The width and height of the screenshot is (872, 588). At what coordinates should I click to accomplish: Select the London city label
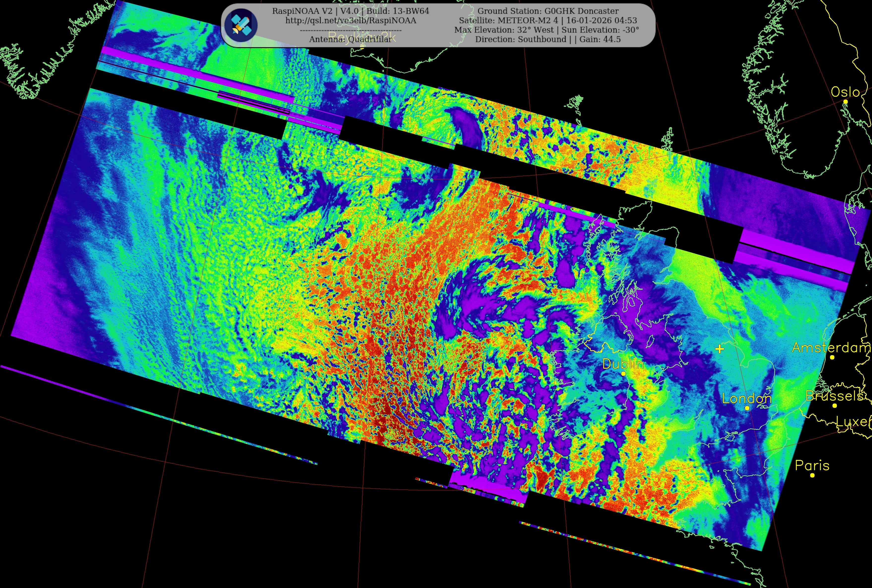pos(747,398)
